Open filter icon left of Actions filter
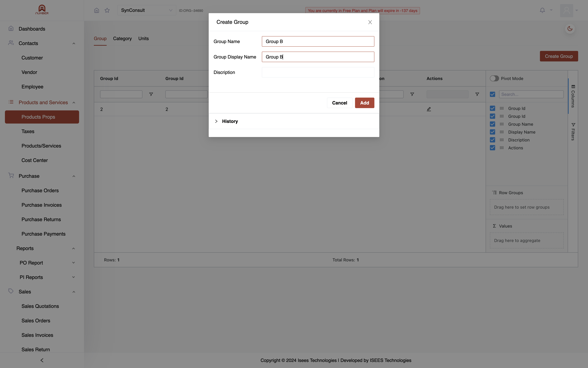Screen dimensions: 588x368 (412, 94)
